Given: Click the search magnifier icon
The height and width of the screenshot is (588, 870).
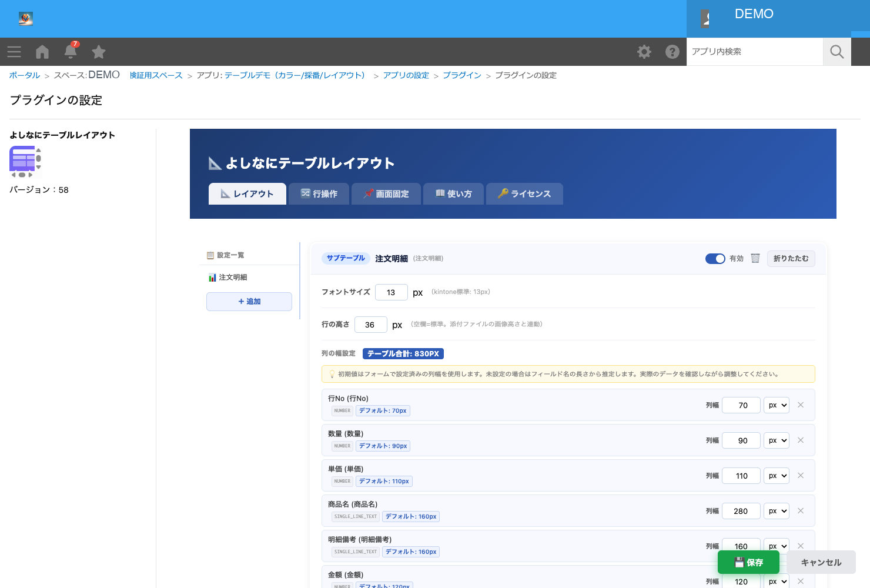Looking at the screenshot, I should point(837,52).
